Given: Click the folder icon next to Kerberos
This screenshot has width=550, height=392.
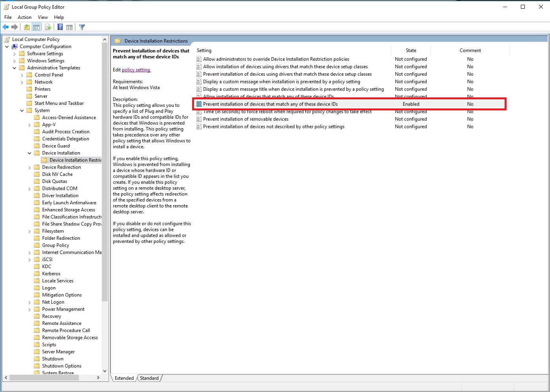Looking at the screenshot, I should point(37,274).
